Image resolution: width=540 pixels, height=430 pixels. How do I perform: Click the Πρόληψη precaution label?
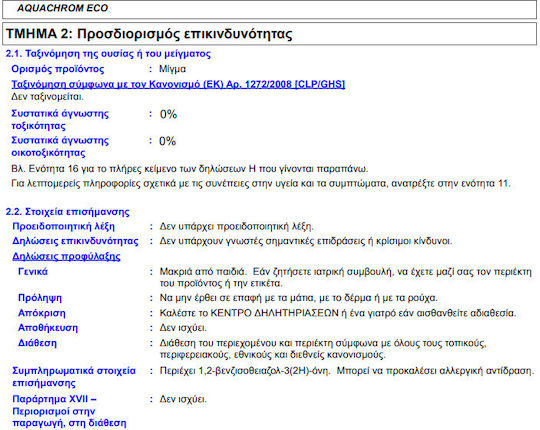(x=40, y=298)
